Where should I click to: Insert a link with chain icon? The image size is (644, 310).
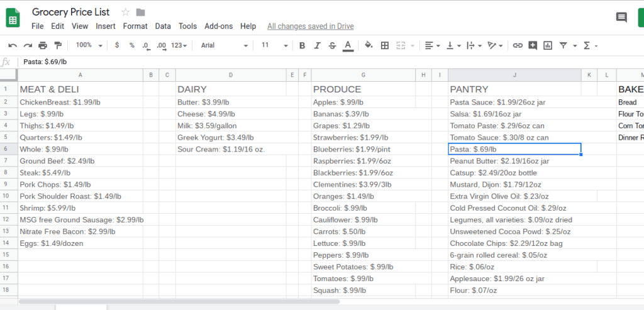518,45
